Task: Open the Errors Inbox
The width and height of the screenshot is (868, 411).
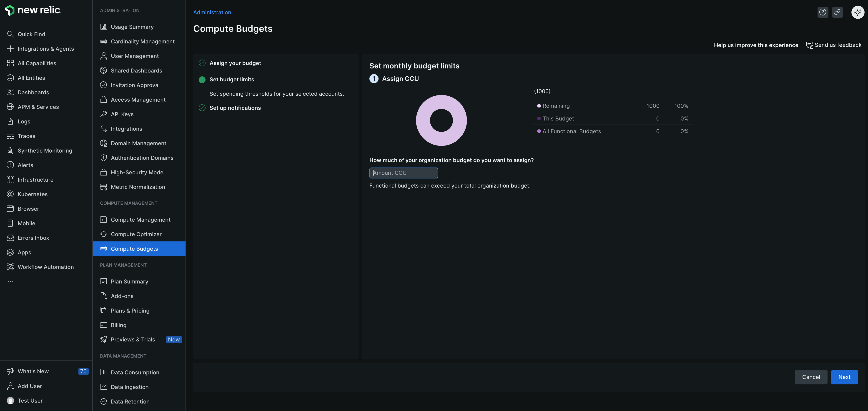Action: click(x=33, y=238)
